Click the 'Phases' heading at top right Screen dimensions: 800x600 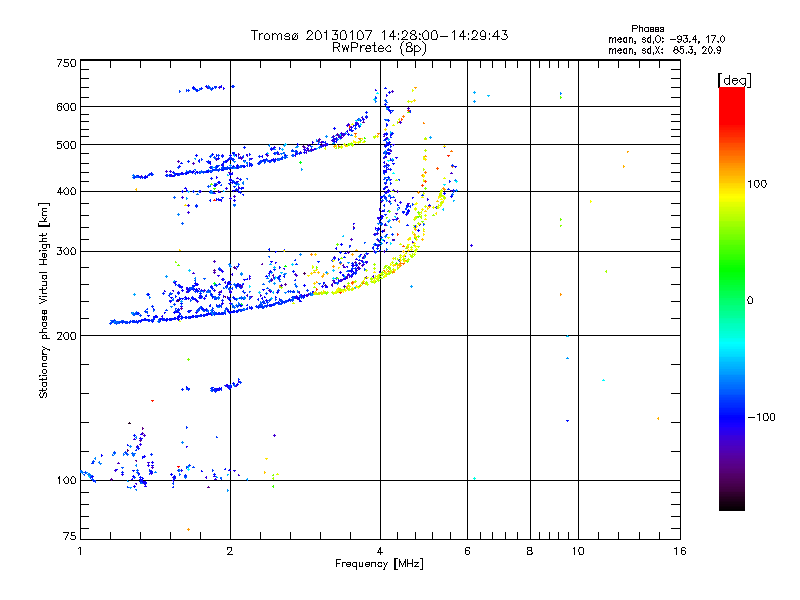click(x=647, y=29)
